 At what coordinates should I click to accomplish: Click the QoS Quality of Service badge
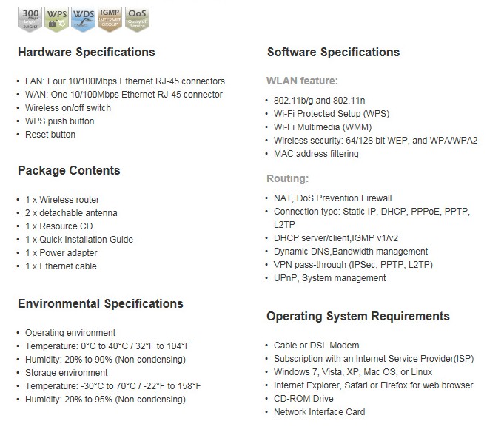tap(136, 18)
